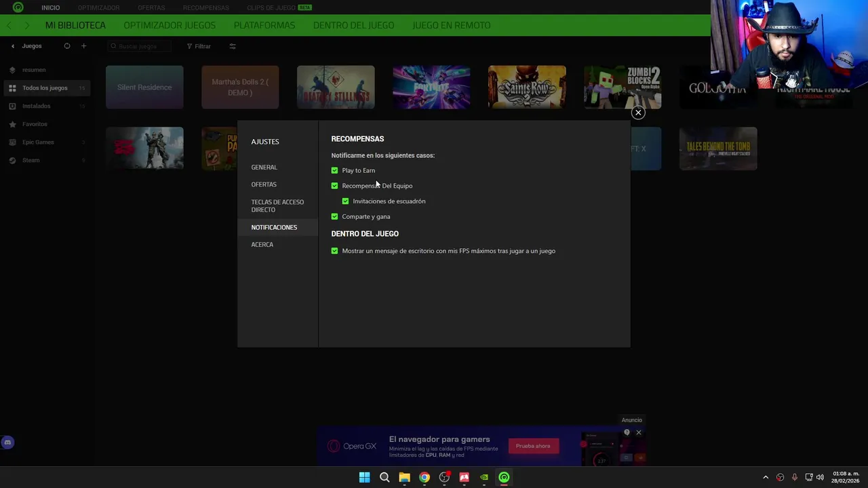Refresh the games library

67,46
